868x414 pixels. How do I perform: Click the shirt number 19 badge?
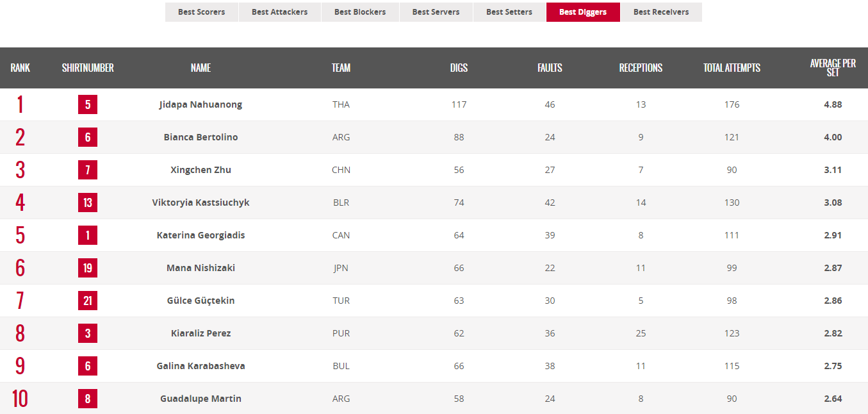[88, 268]
